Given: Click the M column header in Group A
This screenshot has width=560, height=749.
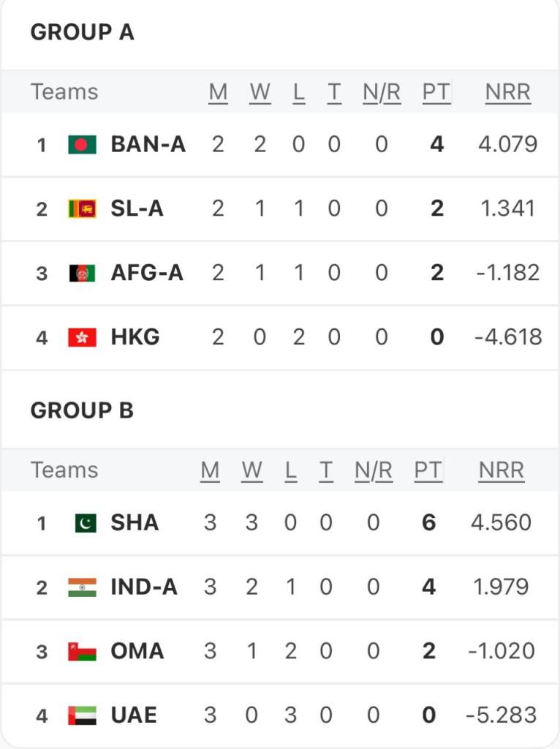Looking at the screenshot, I should (x=218, y=92).
